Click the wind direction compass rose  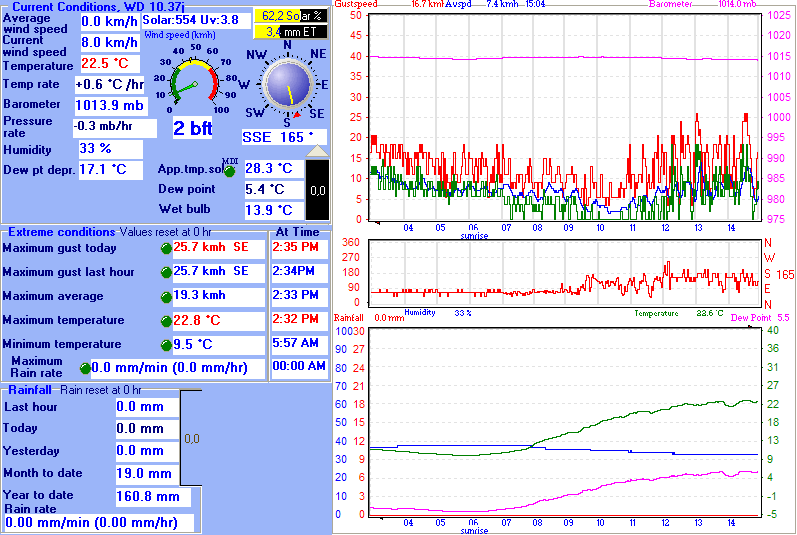[288, 84]
